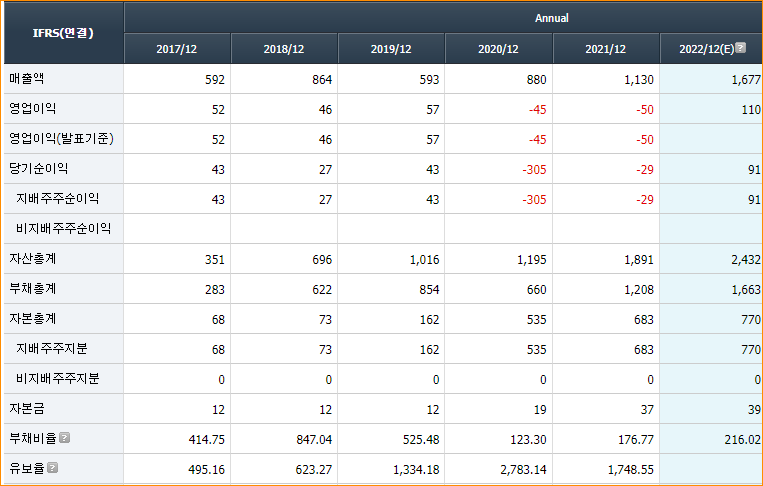Image resolution: width=763 pixels, height=486 pixels.
Task: Select the 비지배주주지분 row label
Action: (57, 378)
